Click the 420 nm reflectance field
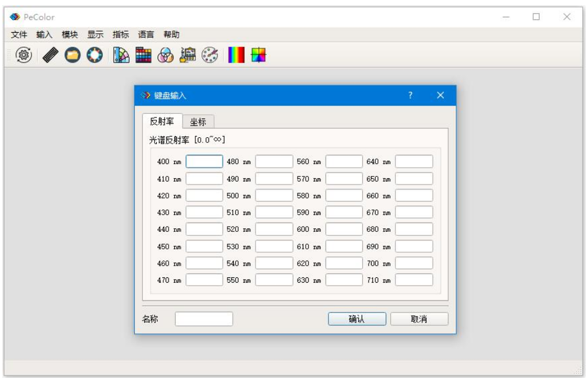 pos(204,196)
